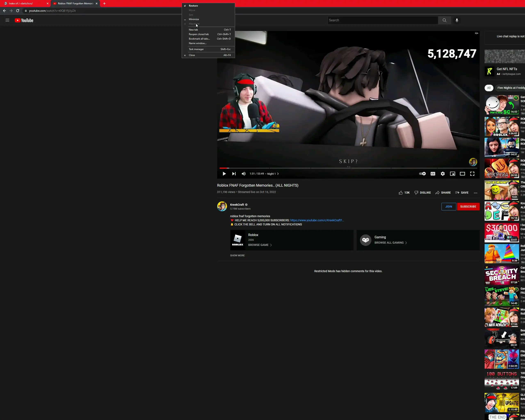
Task: Expand description with SHOW MORE
Action: 237,255
